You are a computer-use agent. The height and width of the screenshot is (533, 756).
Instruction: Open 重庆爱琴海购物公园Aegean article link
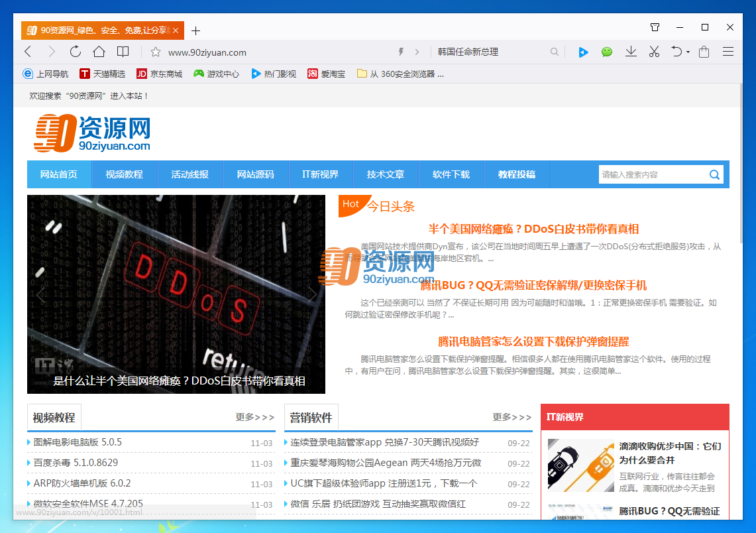(386, 463)
